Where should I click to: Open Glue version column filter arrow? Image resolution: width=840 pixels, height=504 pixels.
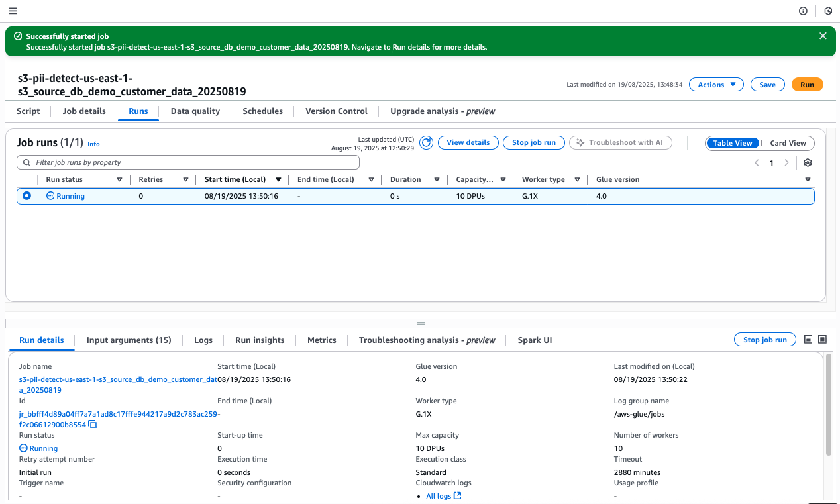[808, 179]
